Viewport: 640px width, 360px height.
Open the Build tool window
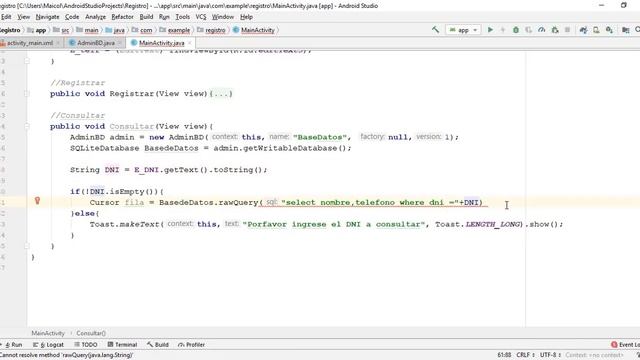(x=158, y=344)
